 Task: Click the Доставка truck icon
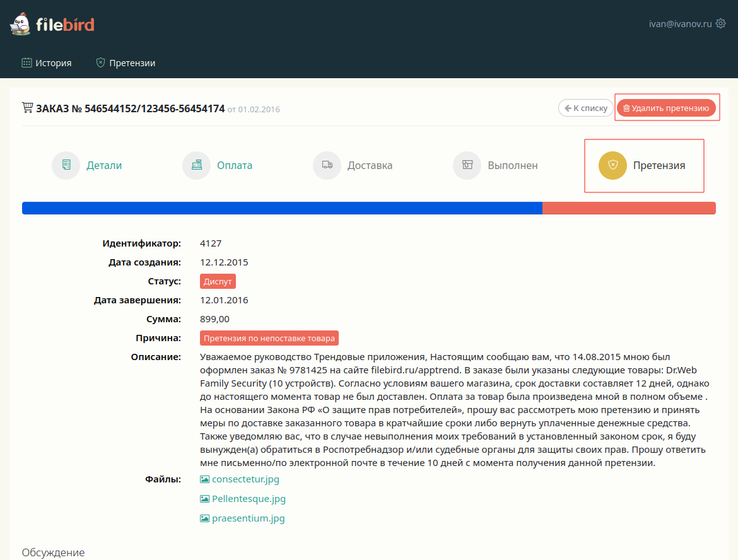pyautogui.click(x=327, y=165)
